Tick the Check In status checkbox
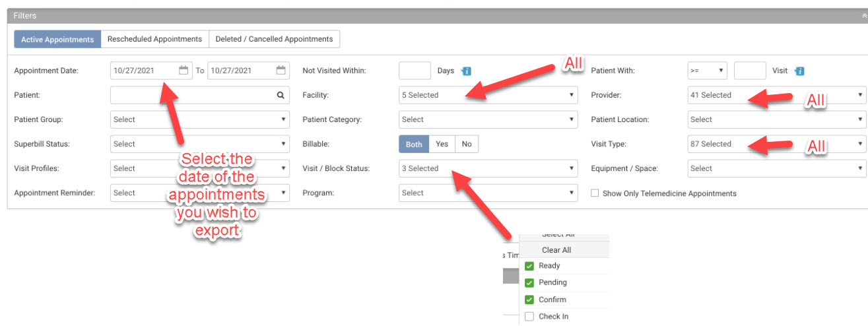868x326 pixels. [x=529, y=317]
